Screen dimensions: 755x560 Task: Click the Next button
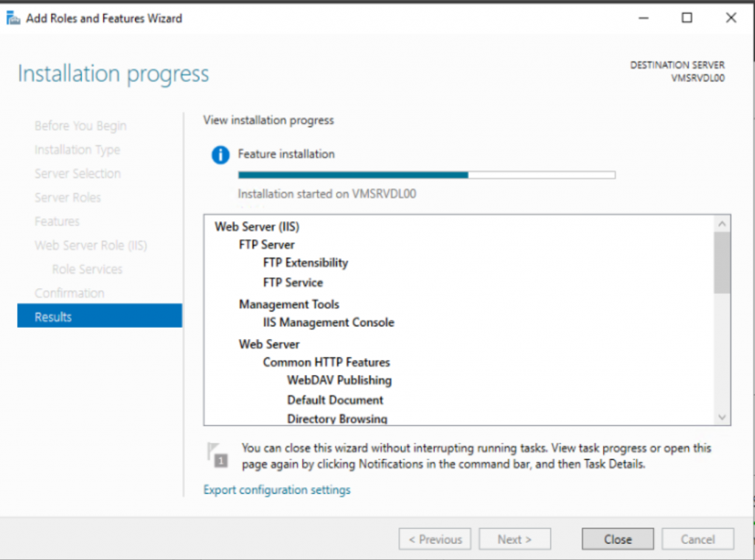coord(515,539)
